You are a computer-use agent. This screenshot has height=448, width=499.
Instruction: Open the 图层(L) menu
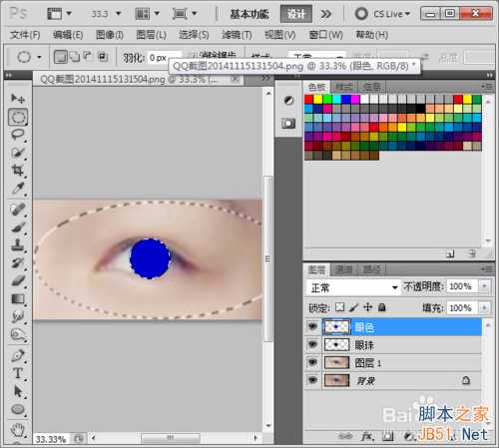coord(151,35)
